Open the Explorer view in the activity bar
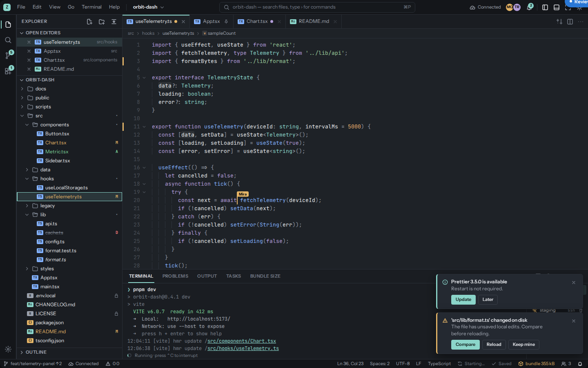The height and width of the screenshot is (368, 588). tap(8, 25)
